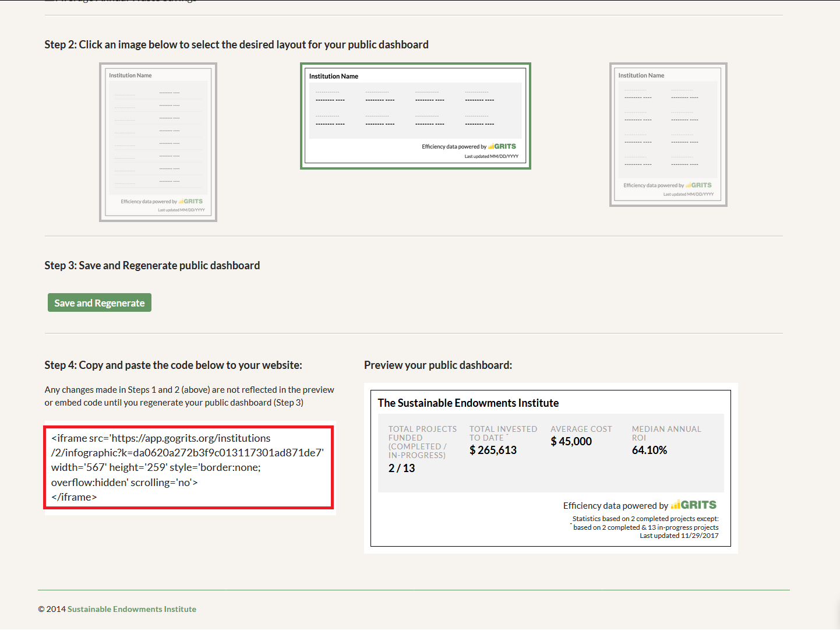
Task: Click the Preview your public dashboard heading
Action: point(438,365)
